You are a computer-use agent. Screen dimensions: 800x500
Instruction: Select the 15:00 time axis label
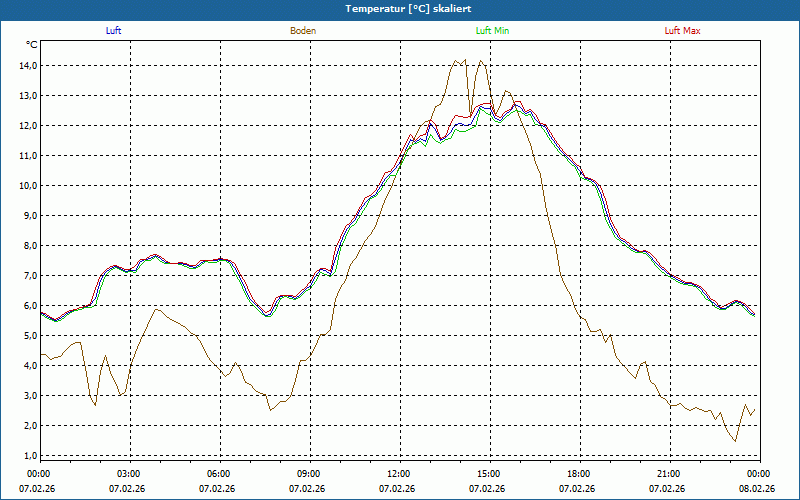point(489,474)
